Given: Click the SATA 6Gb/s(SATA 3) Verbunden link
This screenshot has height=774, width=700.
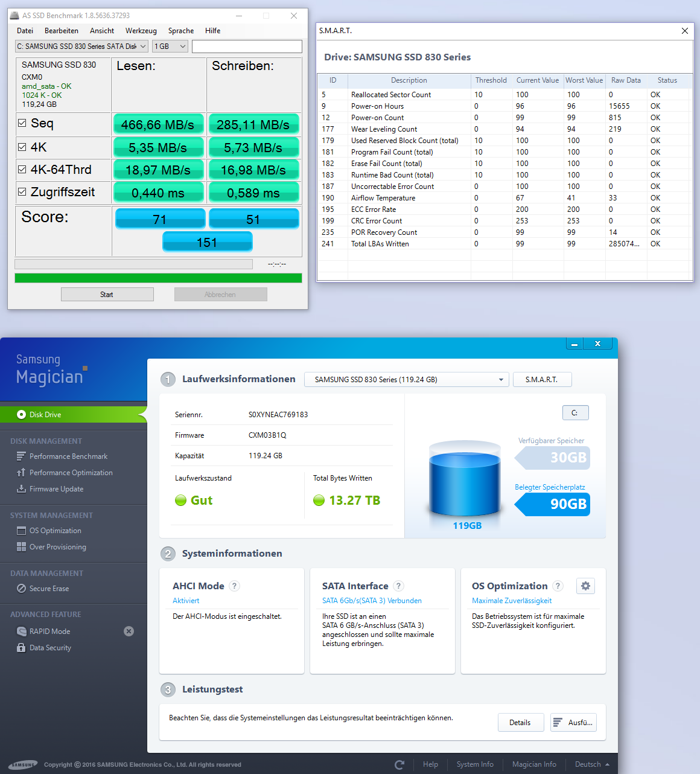Looking at the screenshot, I should [372, 601].
